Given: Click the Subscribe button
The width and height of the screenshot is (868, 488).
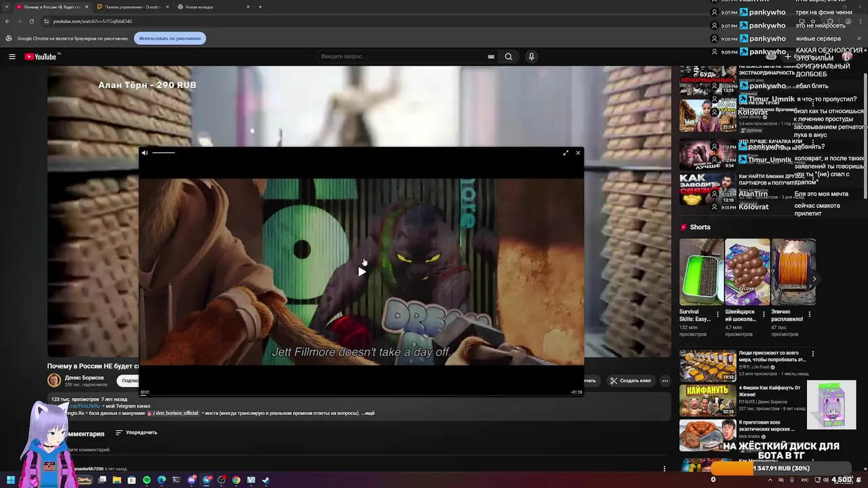Looking at the screenshot, I should pyautogui.click(x=127, y=380).
